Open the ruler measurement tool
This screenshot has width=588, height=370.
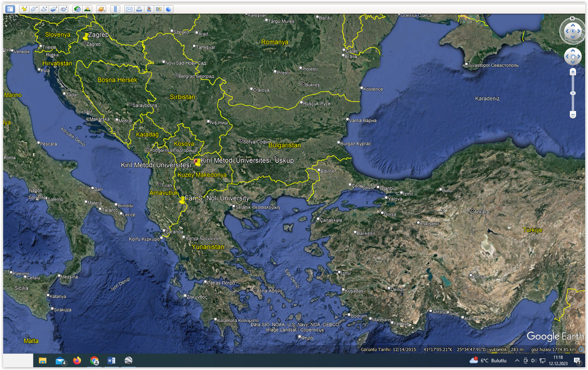click(x=115, y=9)
